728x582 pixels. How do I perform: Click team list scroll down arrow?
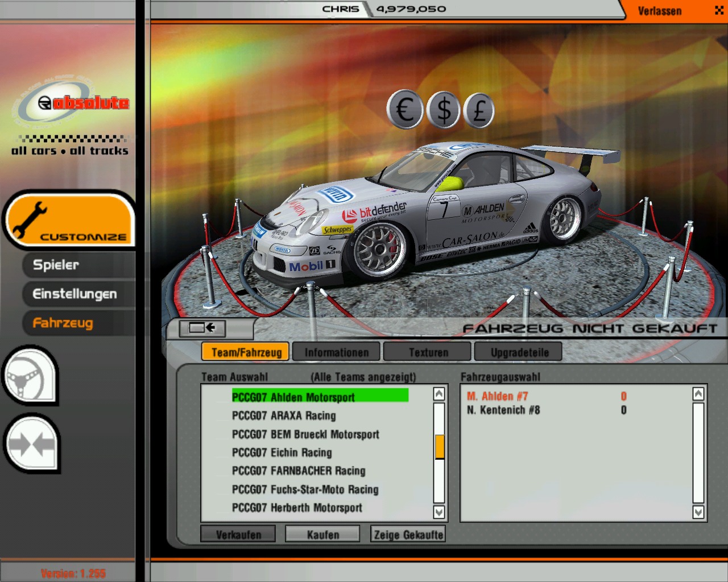click(439, 512)
